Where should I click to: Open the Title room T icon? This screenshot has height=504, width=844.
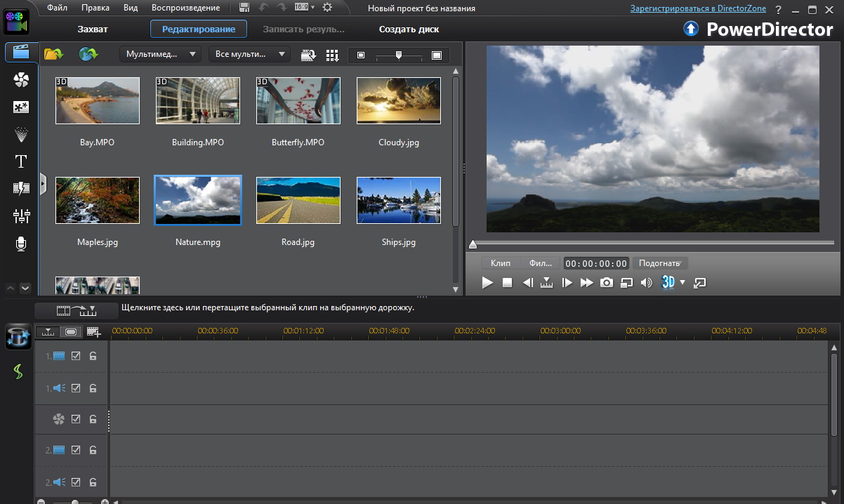click(21, 161)
